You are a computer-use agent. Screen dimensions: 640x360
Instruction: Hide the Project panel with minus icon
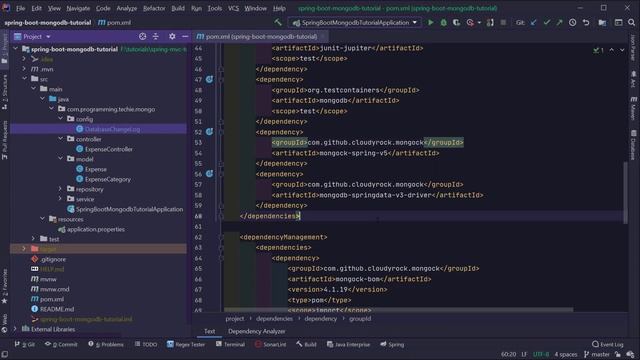(185, 36)
